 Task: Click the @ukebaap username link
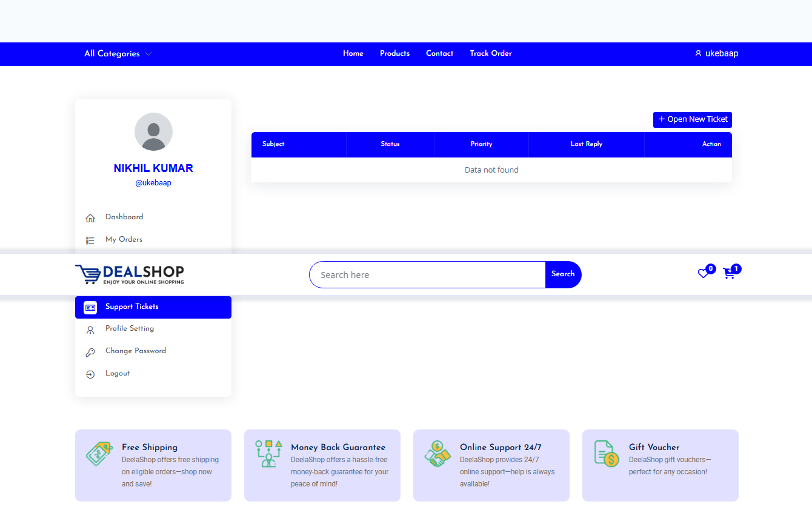click(153, 183)
